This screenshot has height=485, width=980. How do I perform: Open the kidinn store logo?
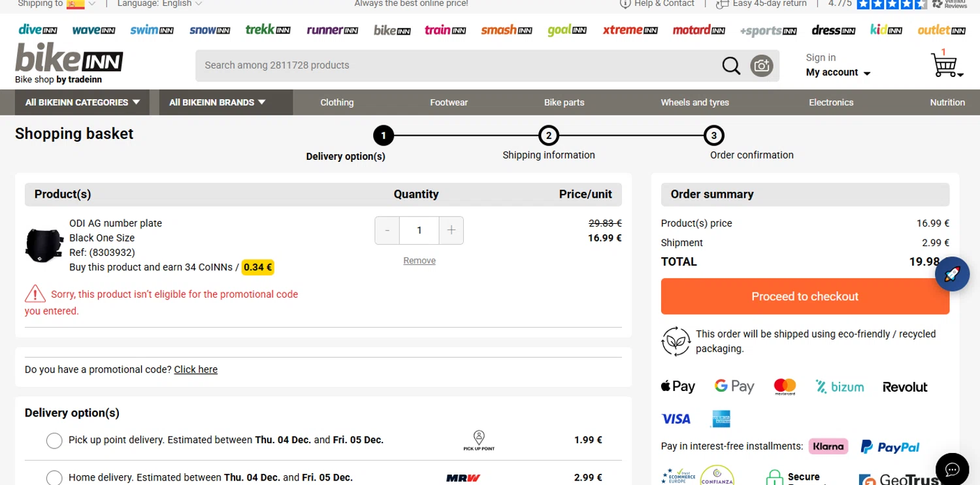(886, 30)
